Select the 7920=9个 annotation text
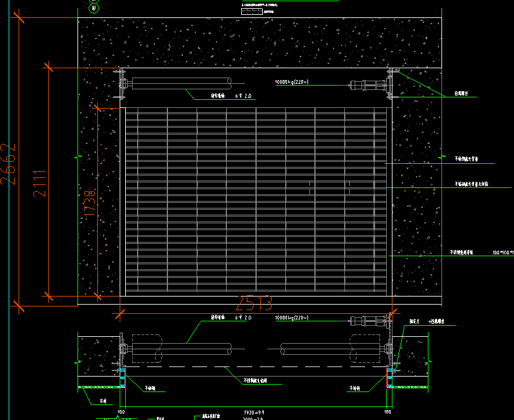The image size is (514, 420). (x=254, y=413)
